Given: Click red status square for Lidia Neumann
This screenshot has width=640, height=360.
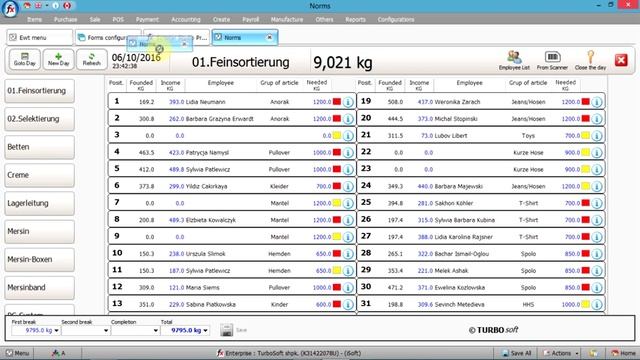Looking at the screenshot, I should pyautogui.click(x=337, y=102).
